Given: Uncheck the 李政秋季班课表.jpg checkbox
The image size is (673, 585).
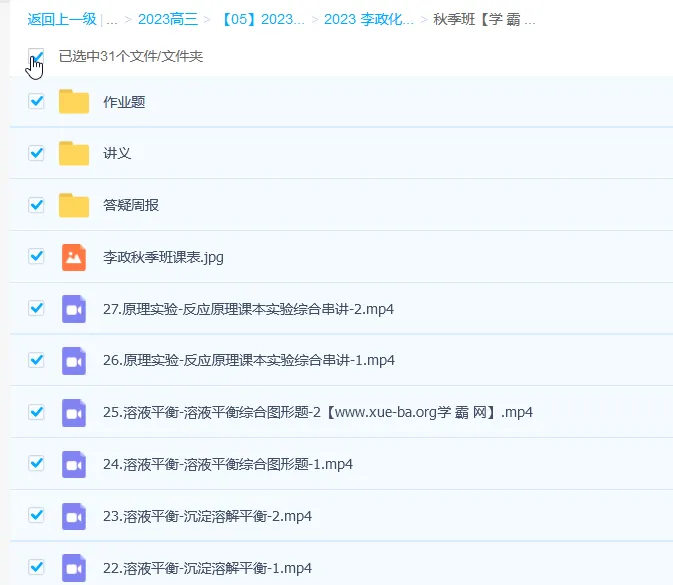Looking at the screenshot, I should coord(37,256).
